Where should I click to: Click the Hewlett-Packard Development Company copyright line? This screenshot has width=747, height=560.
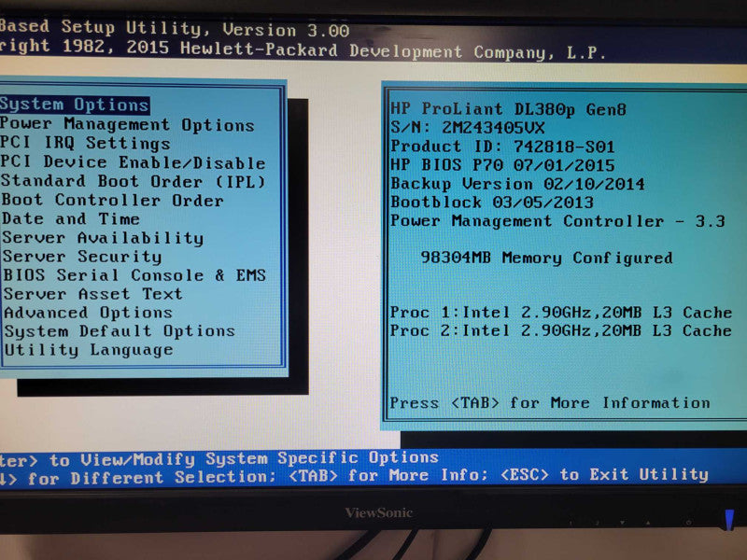click(x=303, y=49)
